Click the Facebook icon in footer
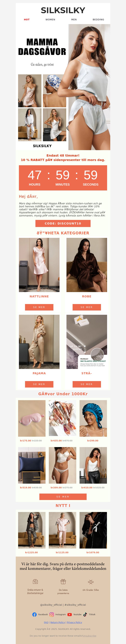Image resolution: width=126 pixels, height=644 pixels. 34,614
